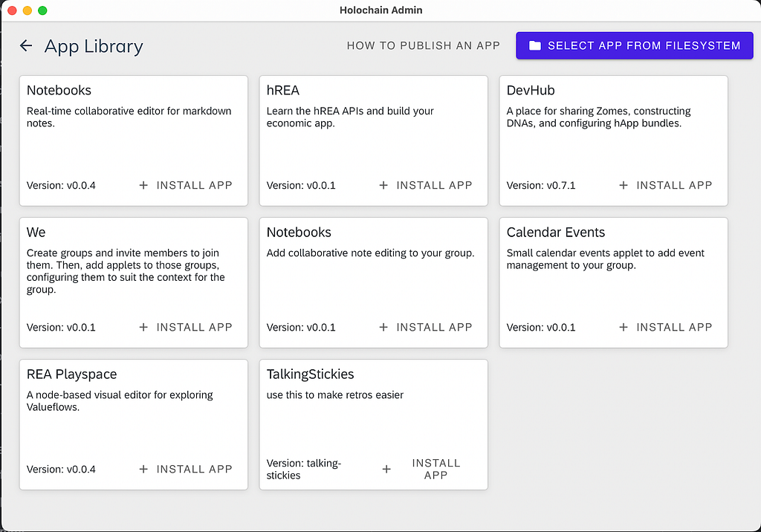Click plus icon on first Notebooks v0.0.4 card

click(143, 185)
